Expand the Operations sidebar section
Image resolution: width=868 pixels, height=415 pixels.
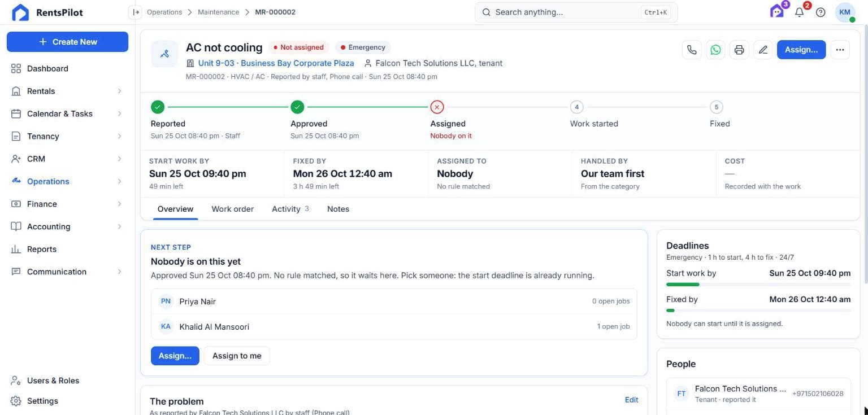pos(67,181)
